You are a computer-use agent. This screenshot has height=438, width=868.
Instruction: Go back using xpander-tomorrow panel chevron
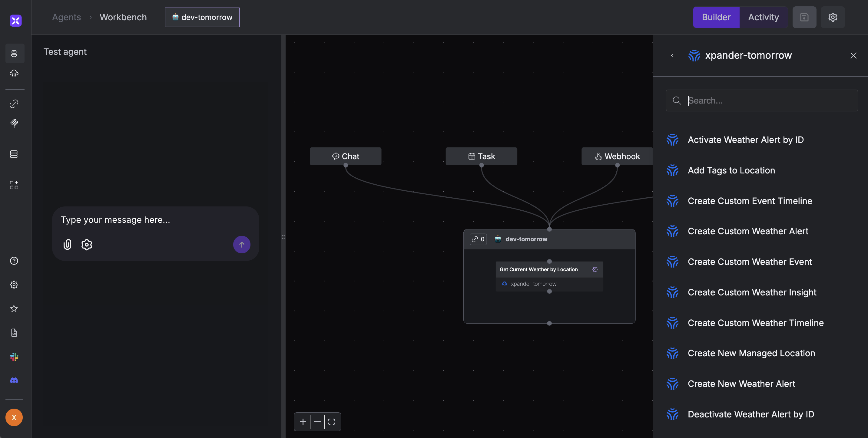672,56
